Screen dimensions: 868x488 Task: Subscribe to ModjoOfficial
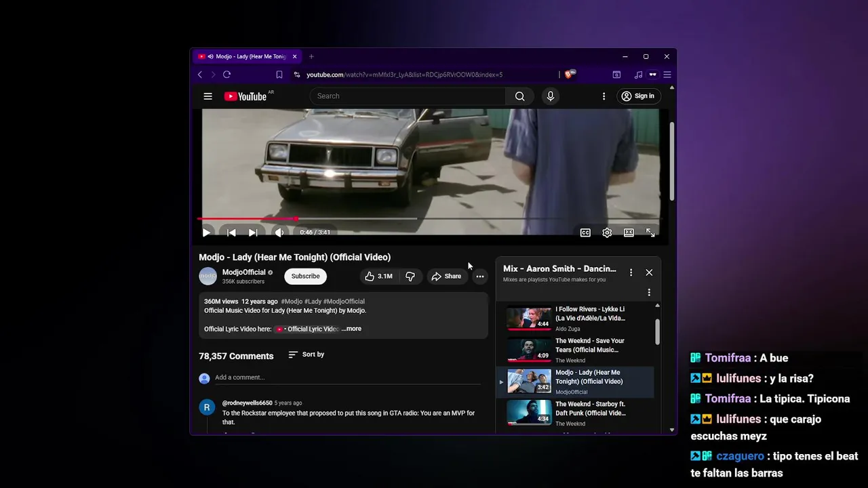305,276
